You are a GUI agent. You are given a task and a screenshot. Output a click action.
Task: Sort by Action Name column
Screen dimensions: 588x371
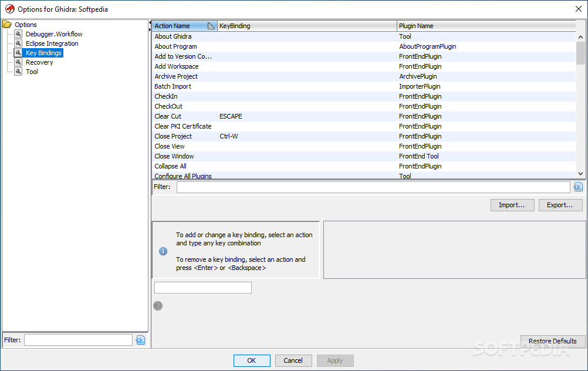(x=184, y=26)
